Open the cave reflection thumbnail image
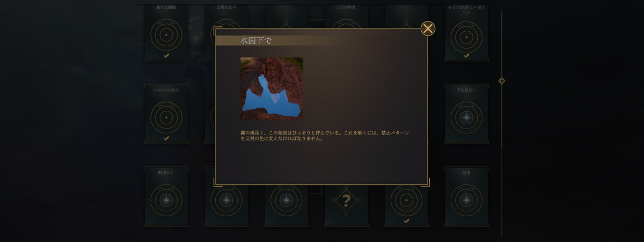 pyautogui.click(x=272, y=88)
